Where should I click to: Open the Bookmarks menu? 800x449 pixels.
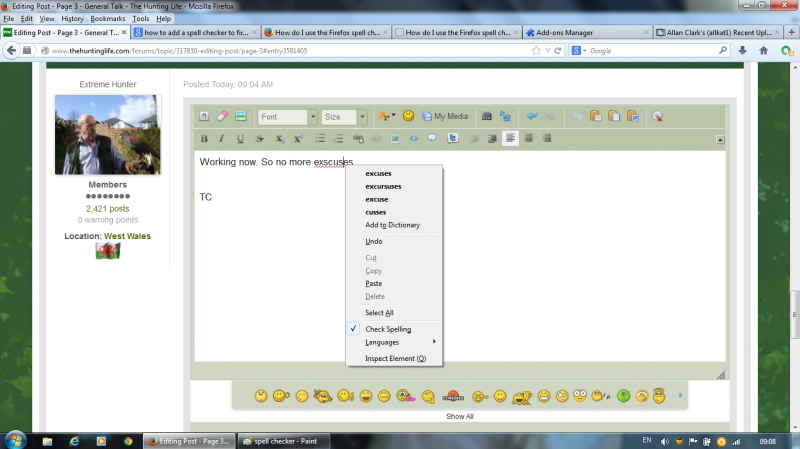click(108, 18)
